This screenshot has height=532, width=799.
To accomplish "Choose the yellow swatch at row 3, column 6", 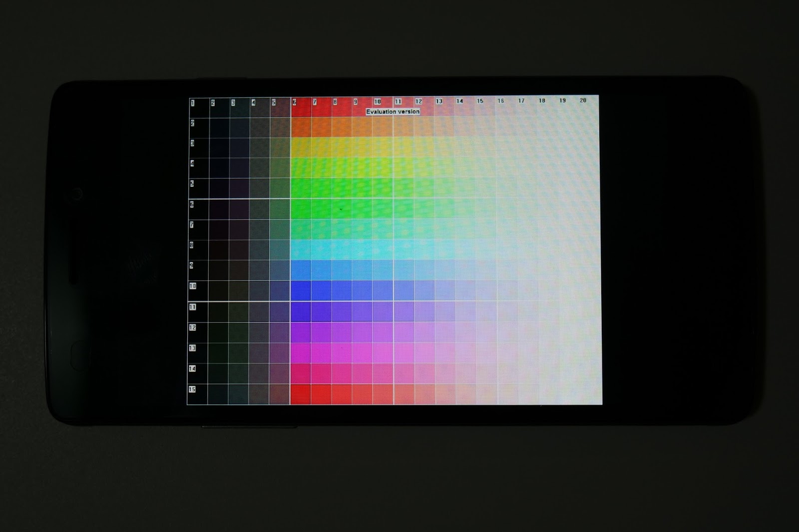I will (301, 148).
